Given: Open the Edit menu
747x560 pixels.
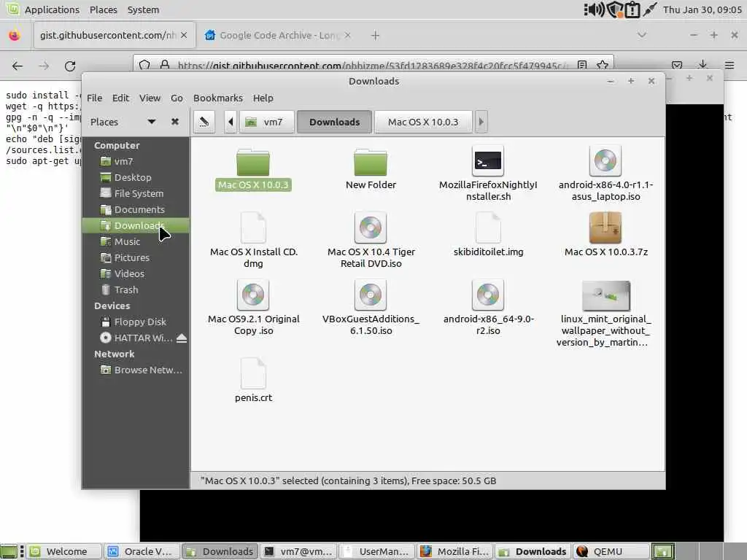Looking at the screenshot, I should [120, 98].
